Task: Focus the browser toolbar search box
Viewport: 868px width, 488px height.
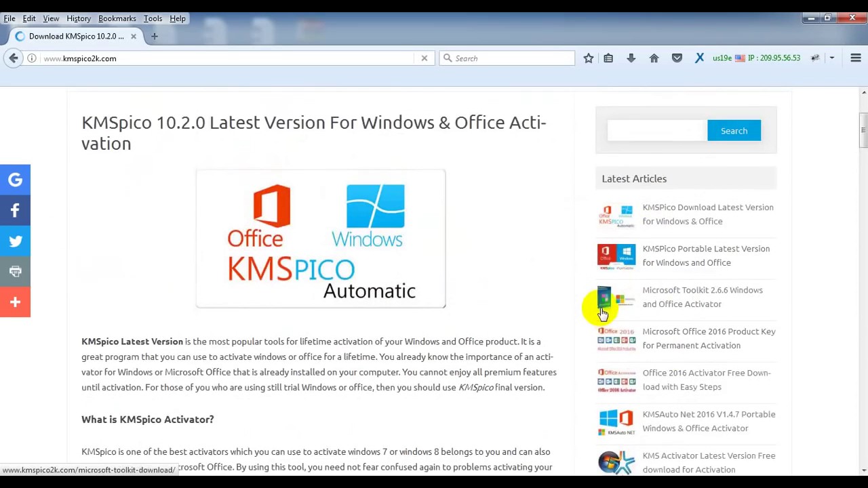Action: click(507, 58)
